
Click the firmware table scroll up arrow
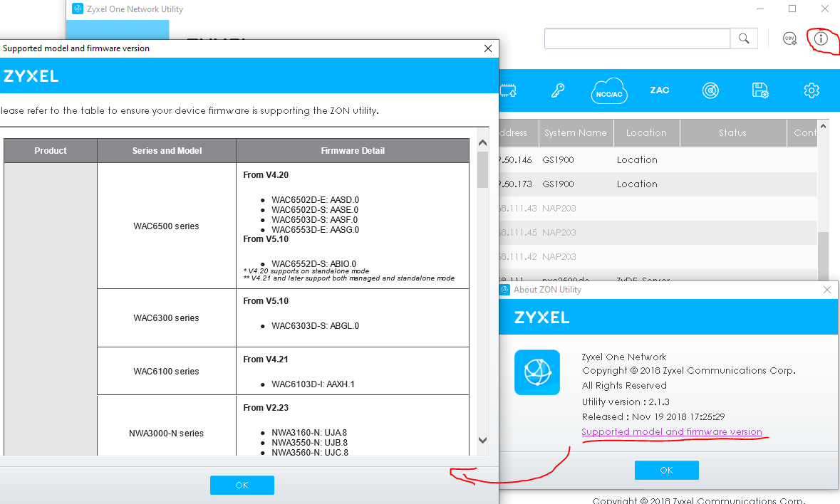[x=482, y=143]
